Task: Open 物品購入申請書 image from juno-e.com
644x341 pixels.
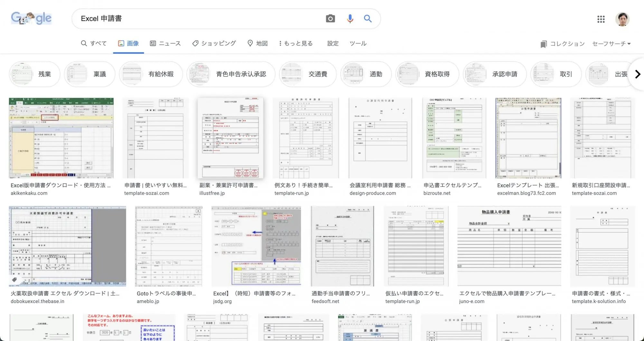Action: click(509, 246)
